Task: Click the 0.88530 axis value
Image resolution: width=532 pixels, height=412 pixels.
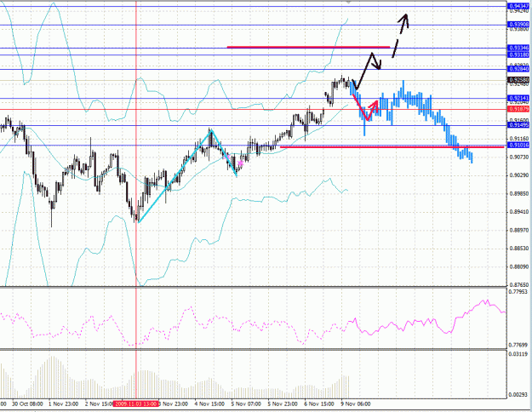Action: pos(519,249)
